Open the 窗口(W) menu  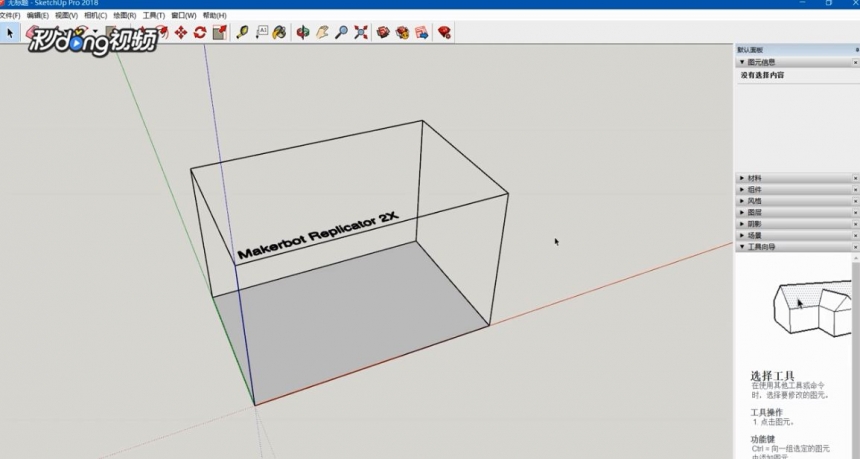click(x=183, y=15)
